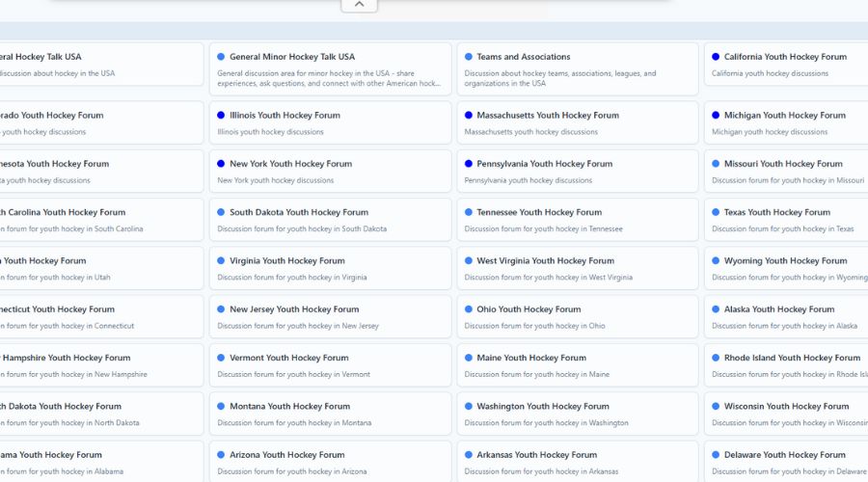Open Rhode Island Youth Hockey Forum
This screenshot has height=482, width=868.
[x=792, y=358]
